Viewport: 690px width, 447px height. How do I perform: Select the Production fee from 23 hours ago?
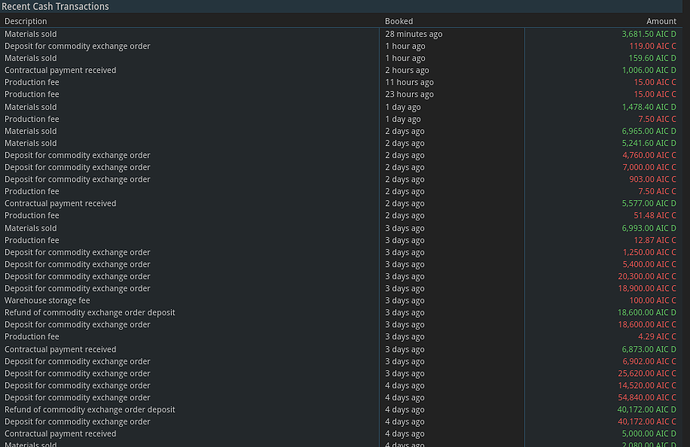(x=32, y=94)
